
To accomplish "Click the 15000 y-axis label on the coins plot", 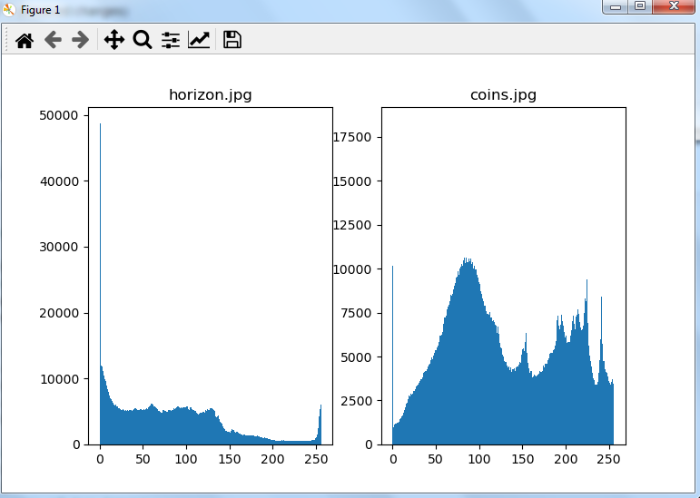I will pos(352,182).
